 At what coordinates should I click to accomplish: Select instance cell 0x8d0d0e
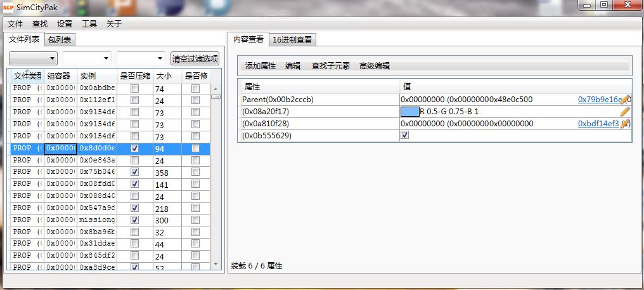(98, 148)
